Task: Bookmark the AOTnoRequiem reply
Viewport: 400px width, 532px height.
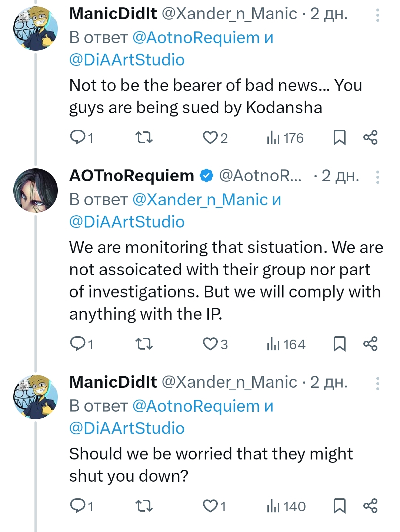Action: point(339,344)
